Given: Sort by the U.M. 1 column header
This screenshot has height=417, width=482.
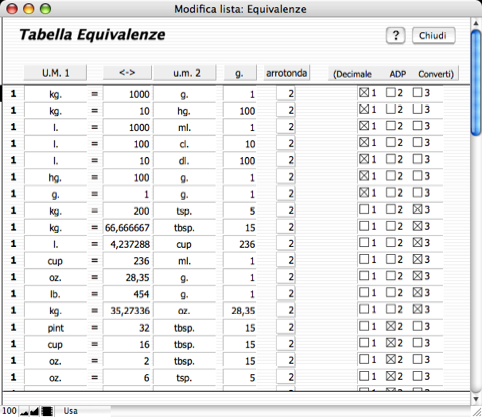Looking at the screenshot, I should point(55,73).
